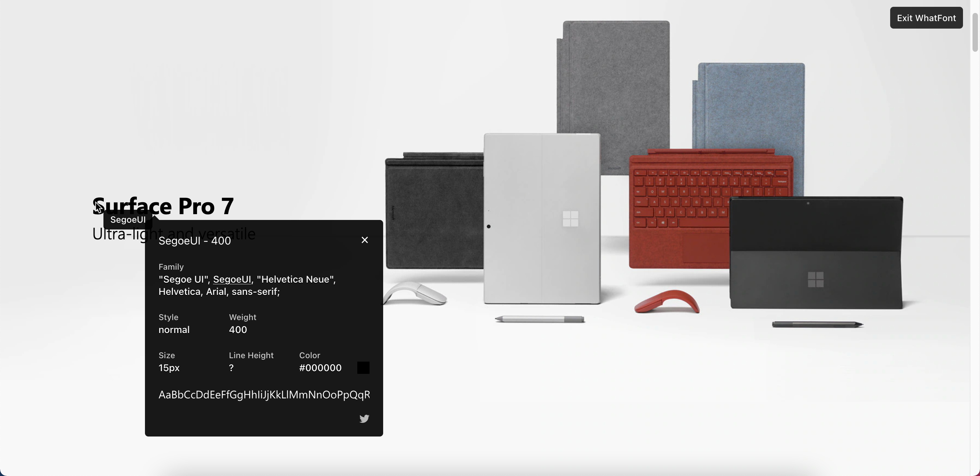Click the Exit WhatFont button

[926, 18]
